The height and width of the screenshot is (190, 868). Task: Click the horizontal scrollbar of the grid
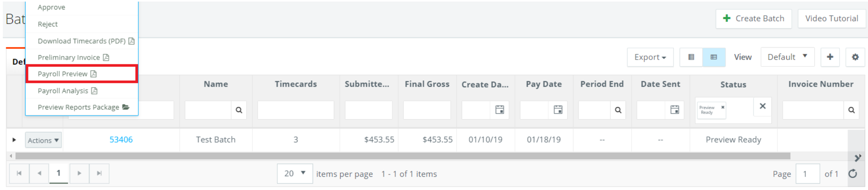[401, 156]
